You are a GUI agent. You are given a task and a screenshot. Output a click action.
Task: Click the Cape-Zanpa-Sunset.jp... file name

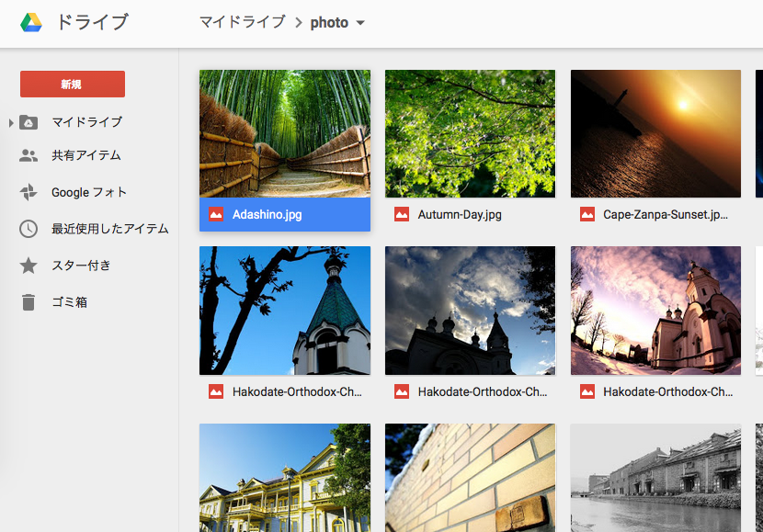666,214
